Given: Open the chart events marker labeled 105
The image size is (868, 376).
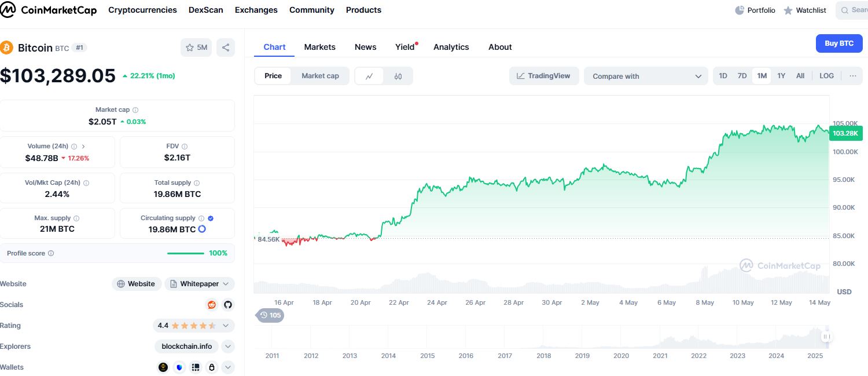Looking at the screenshot, I should [x=270, y=315].
